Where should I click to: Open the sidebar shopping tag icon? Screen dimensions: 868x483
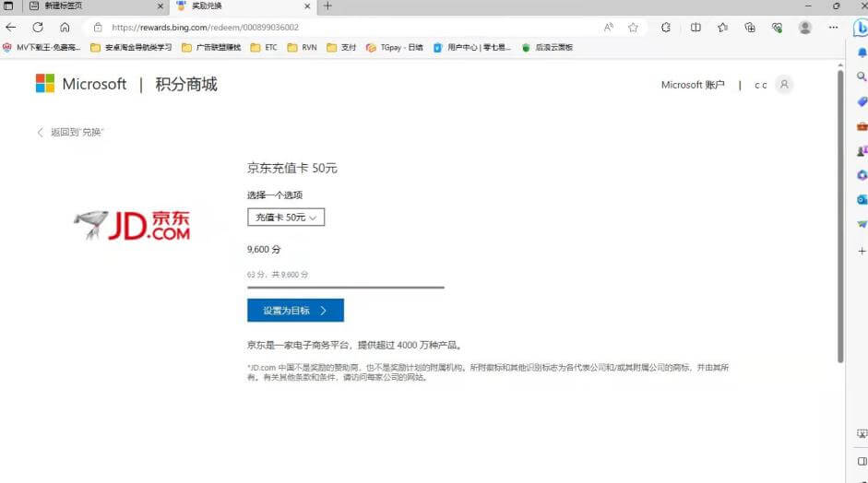pyautogui.click(x=862, y=101)
